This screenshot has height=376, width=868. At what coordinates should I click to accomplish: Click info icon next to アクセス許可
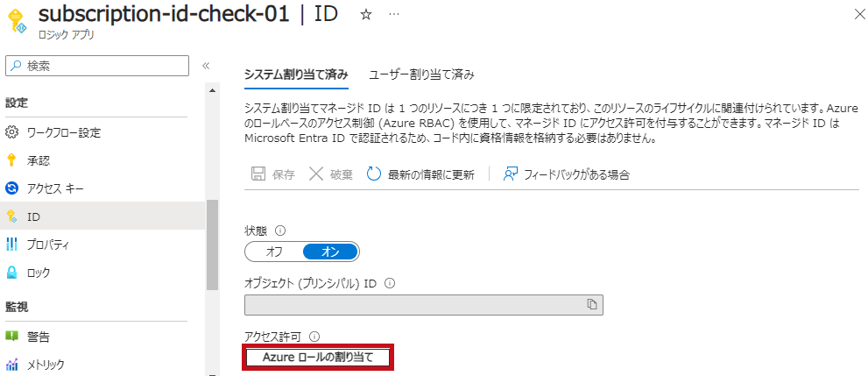pyautogui.click(x=314, y=336)
